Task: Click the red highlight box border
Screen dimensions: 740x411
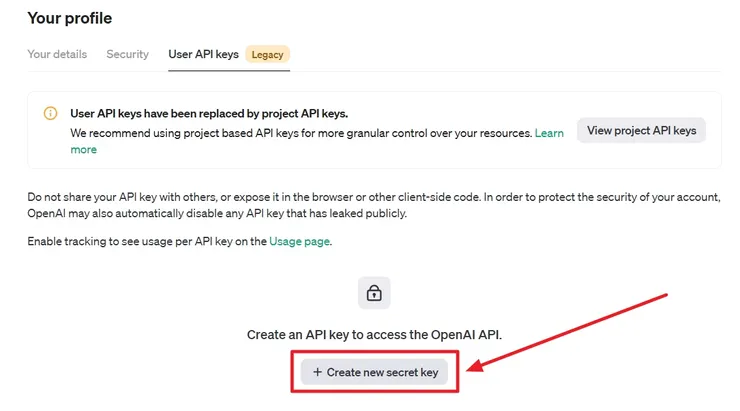Action: [292, 372]
